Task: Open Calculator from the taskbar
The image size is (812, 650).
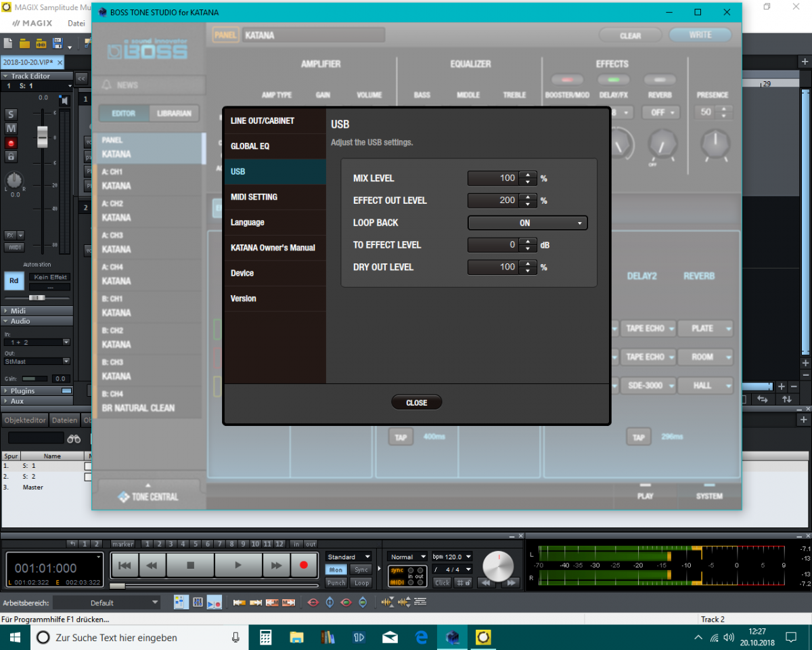Action: pyautogui.click(x=265, y=637)
